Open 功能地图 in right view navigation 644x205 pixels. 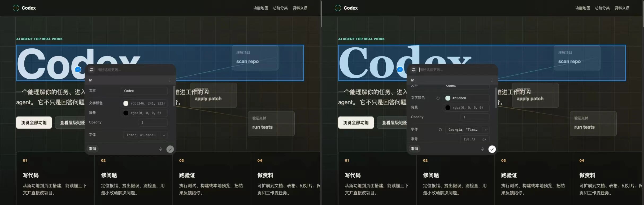(582, 8)
